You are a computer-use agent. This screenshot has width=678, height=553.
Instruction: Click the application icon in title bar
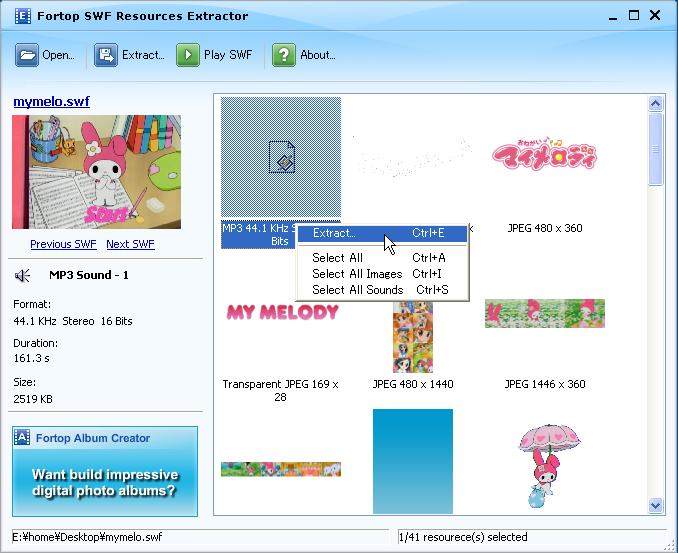pos(22,16)
